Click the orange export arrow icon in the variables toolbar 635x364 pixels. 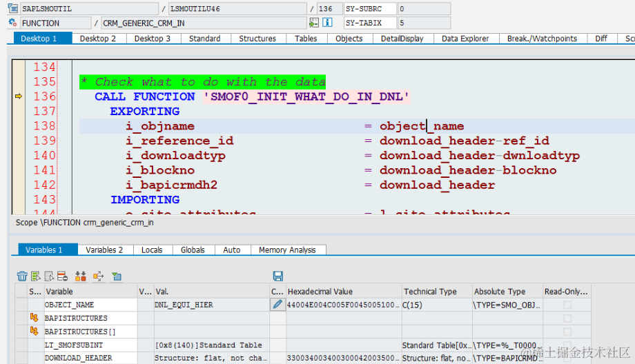[x=99, y=276]
